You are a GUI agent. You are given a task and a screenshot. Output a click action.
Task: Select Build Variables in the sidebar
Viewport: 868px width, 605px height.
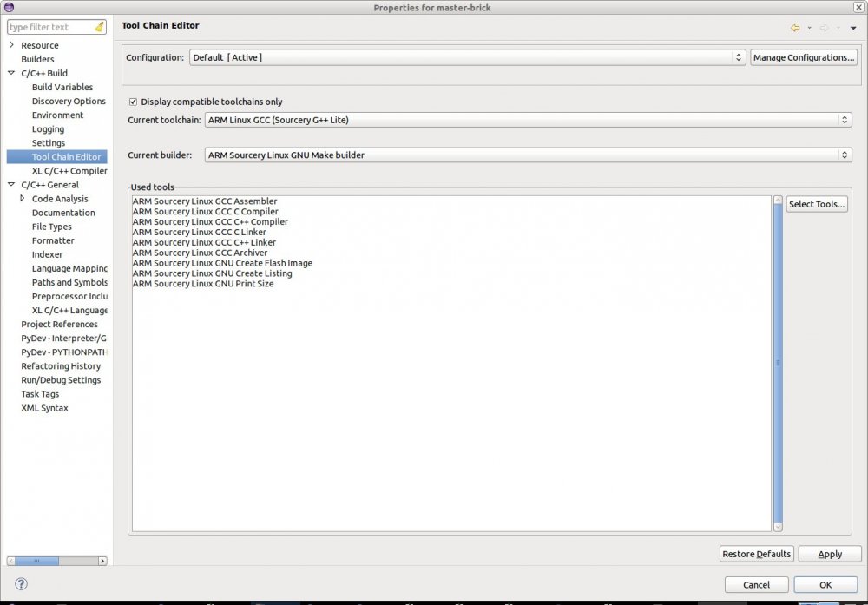click(62, 87)
